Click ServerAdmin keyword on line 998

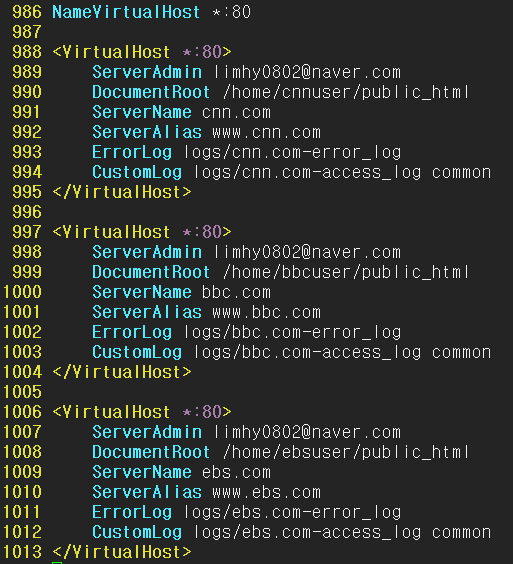click(147, 252)
